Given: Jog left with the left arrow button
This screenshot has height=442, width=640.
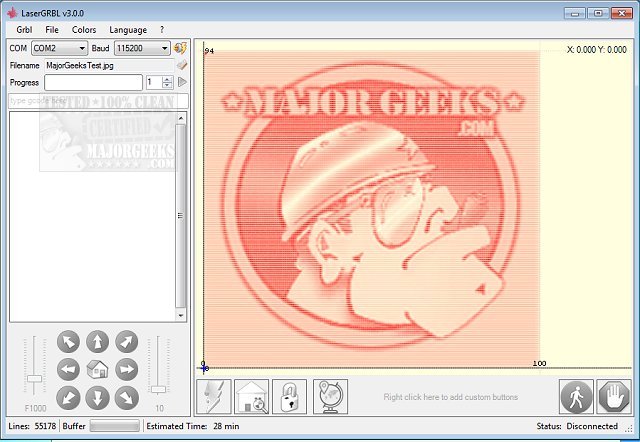Looking at the screenshot, I should coord(68,369).
